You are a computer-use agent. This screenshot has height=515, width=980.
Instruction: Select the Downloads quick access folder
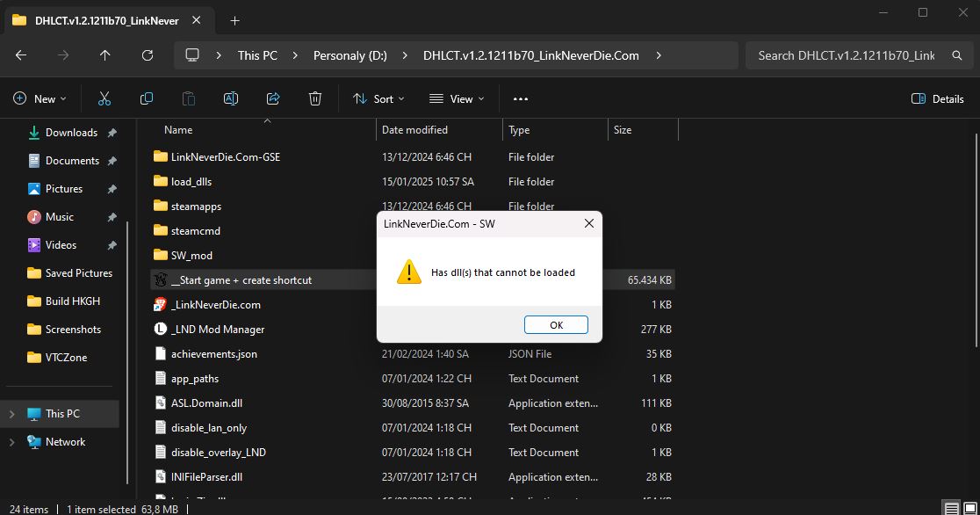click(71, 133)
